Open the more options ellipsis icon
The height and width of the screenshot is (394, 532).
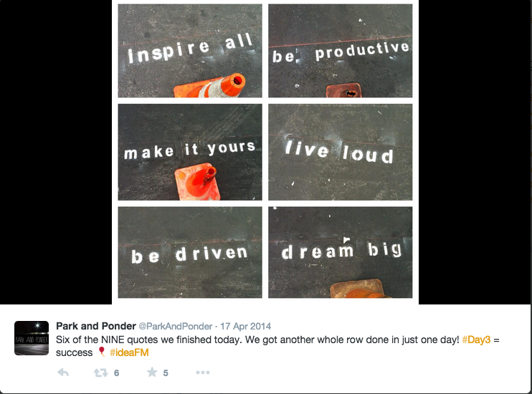203,373
